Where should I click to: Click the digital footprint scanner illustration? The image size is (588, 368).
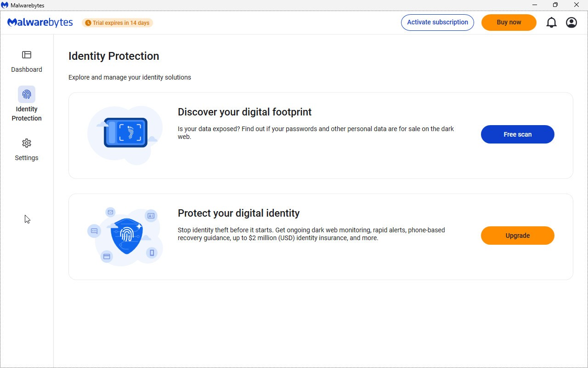[x=125, y=133]
